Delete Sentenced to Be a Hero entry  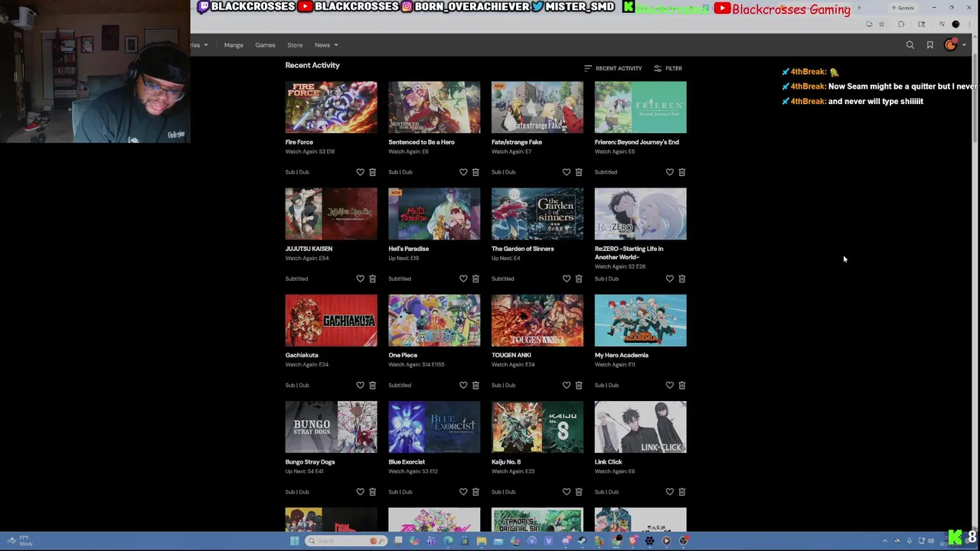click(475, 172)
